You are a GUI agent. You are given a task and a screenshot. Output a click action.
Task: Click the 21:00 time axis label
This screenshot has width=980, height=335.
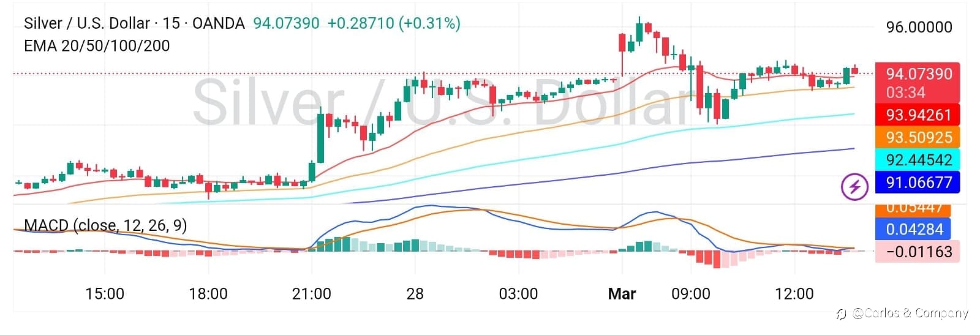[x=312, y=294]
